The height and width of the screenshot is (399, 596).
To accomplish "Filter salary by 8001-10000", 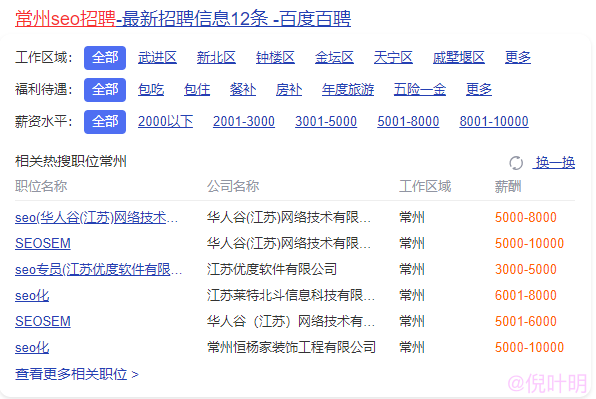I will 494,122.
